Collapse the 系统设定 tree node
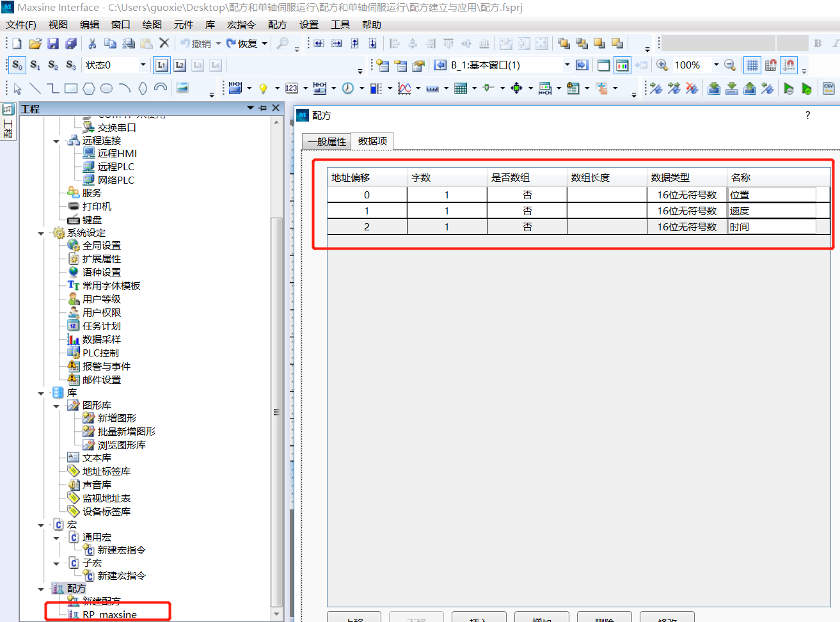This screenshot has width=840, height=622. [x=41, y=233]
